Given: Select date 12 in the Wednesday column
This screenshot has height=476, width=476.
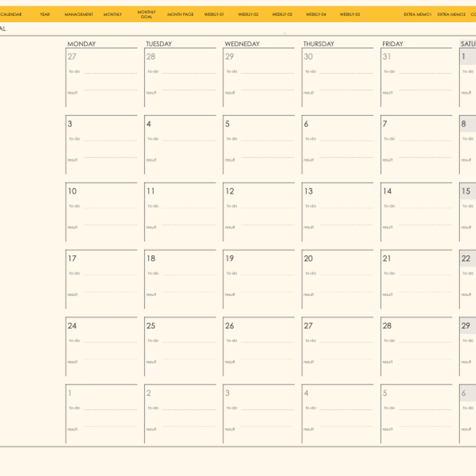Looking at the screenshot, I should (x=230, y=191).
